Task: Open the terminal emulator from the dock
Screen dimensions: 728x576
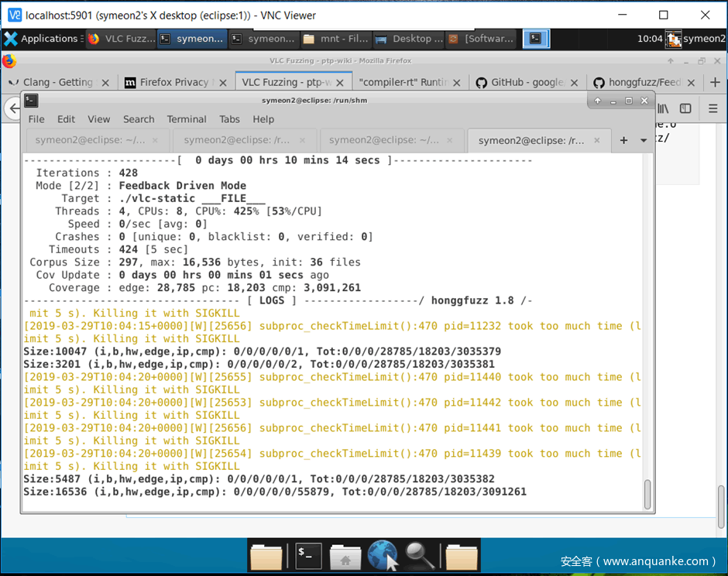Action: tap(308, 554)
